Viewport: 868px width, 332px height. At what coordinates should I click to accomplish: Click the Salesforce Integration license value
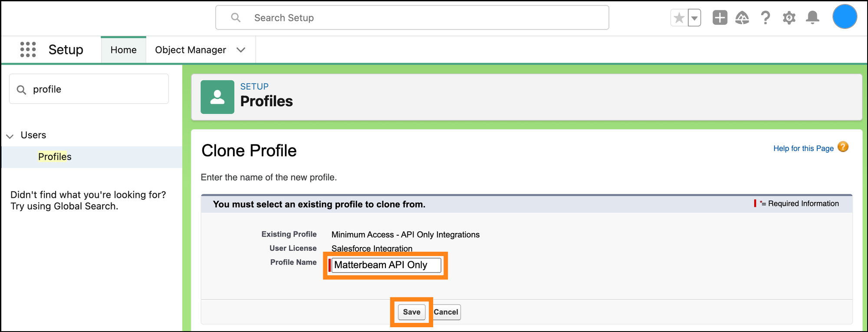[x=372, y=248]
